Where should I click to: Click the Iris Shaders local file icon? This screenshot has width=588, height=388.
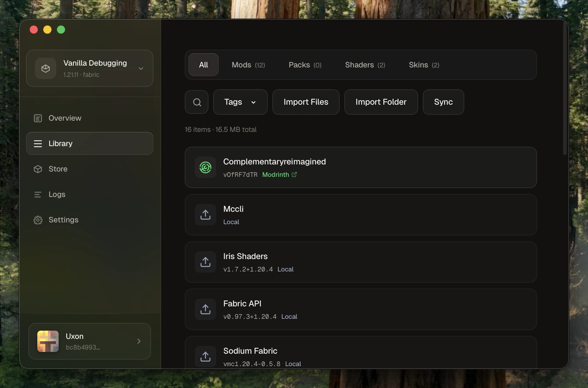205,262
